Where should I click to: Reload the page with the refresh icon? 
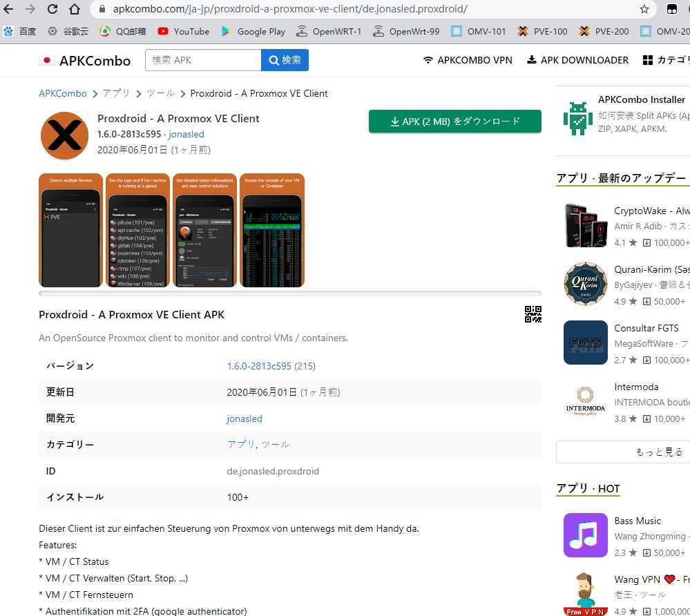52,9
